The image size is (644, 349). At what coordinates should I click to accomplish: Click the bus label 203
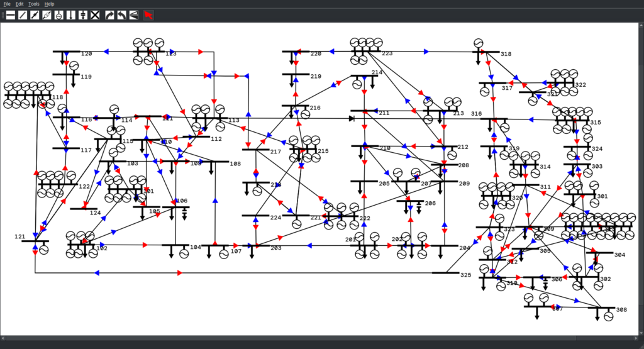point(276,248)
